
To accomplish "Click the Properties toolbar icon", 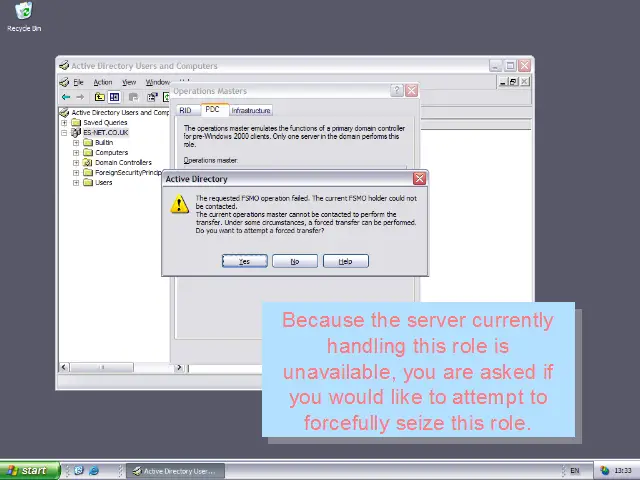I will pyautogui.click(x=152, y=97).
